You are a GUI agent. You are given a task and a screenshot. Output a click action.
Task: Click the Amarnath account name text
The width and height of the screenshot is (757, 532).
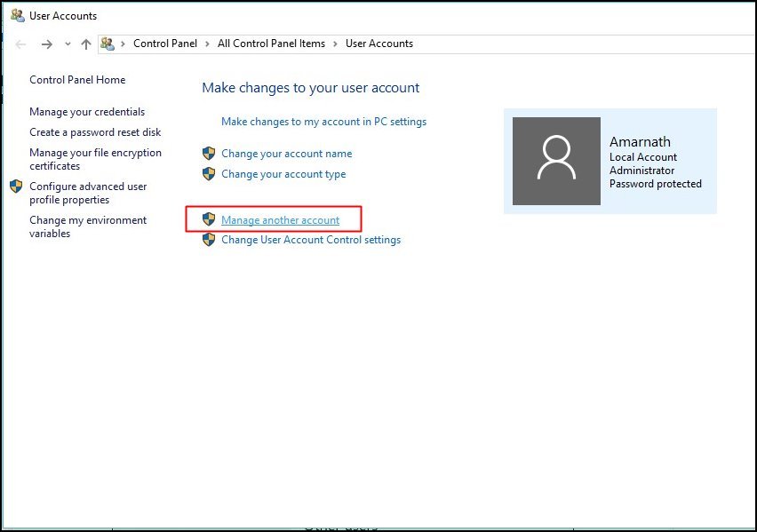click(640, 141)
